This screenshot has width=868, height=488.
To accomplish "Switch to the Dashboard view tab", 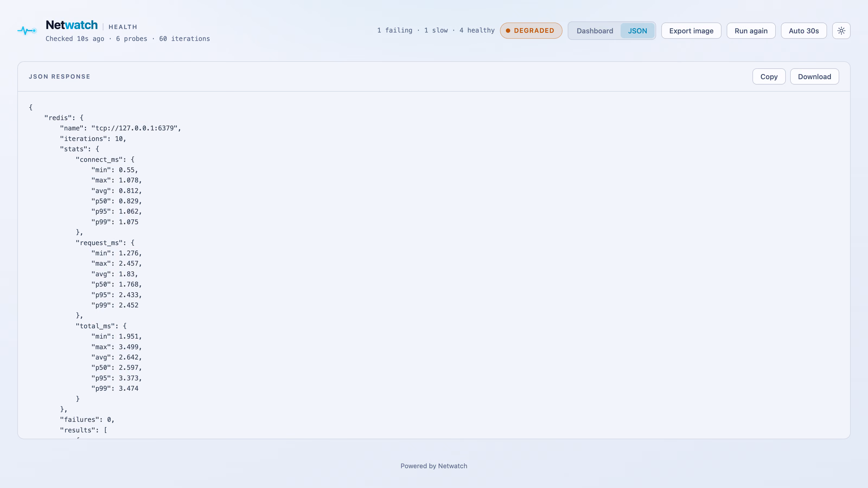I will click(595, 31).
